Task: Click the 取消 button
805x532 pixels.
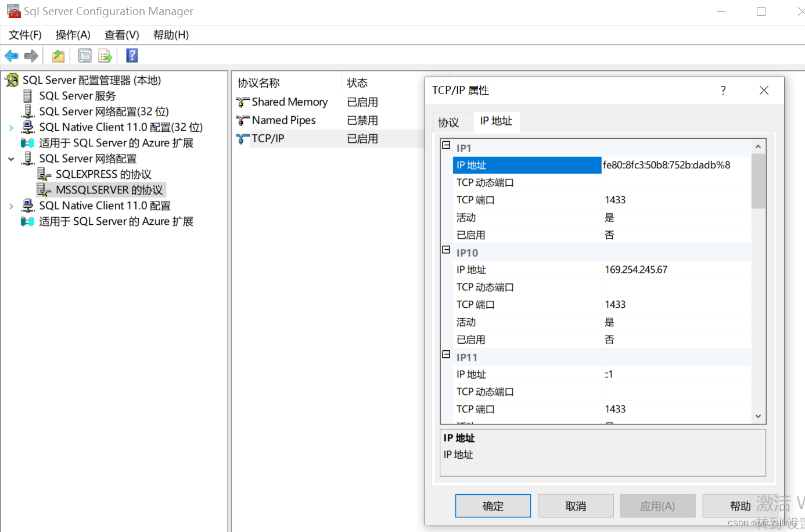Action: 576,506
